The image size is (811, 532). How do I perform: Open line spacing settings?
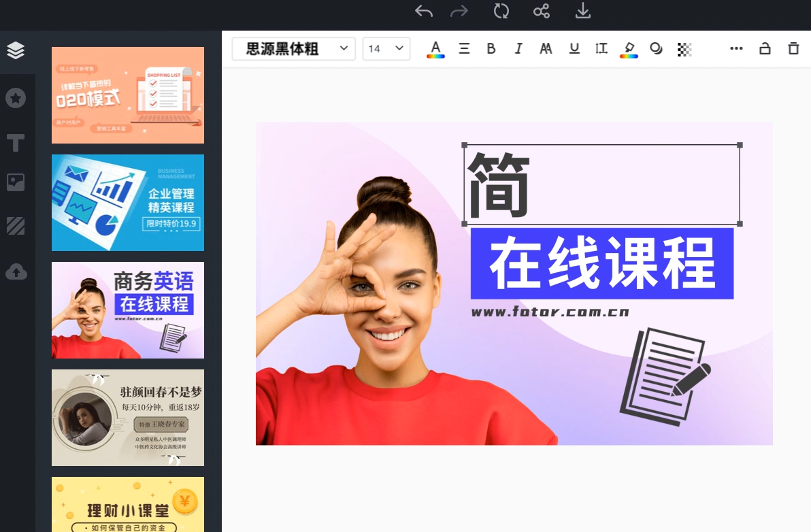click(x=601, y=48)
